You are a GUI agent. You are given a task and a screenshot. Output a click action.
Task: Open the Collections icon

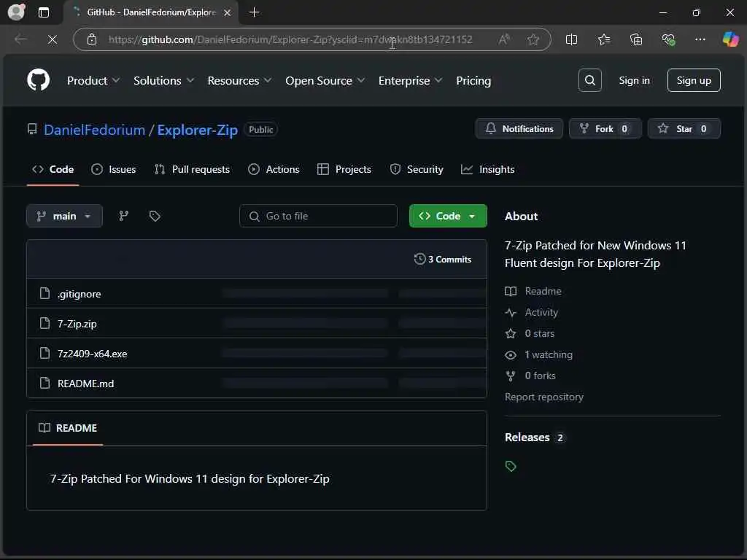click(x=636, y=39)
